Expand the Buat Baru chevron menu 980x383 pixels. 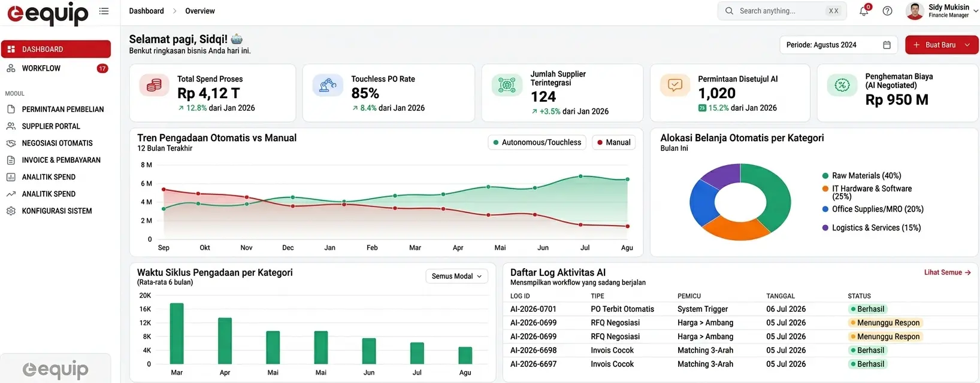pos(967,45)
